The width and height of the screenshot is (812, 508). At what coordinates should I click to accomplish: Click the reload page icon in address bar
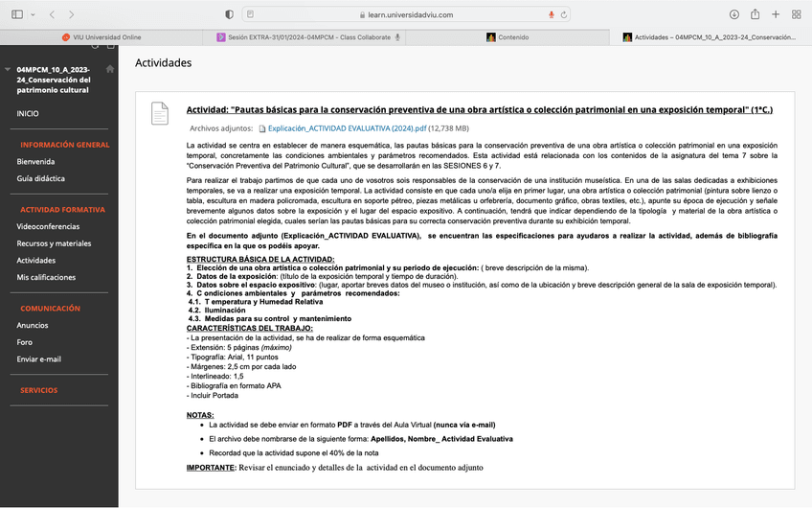(x=565, y=14)
